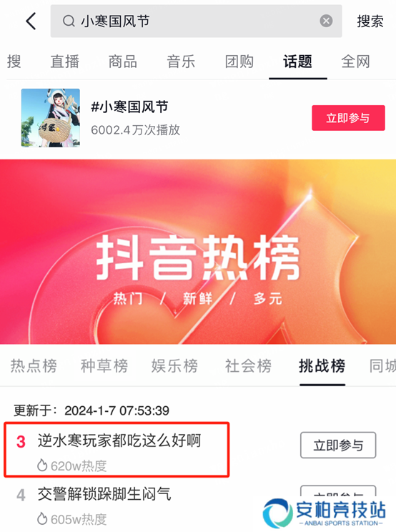Focus the 小寒国风节 search field
The image size is (396, 532).
(196, 21)
